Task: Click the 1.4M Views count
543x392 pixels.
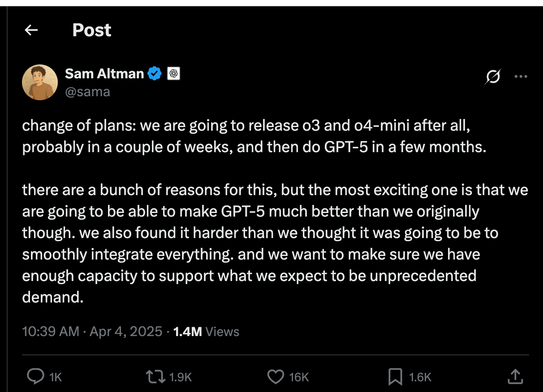Action: (206, 332)
